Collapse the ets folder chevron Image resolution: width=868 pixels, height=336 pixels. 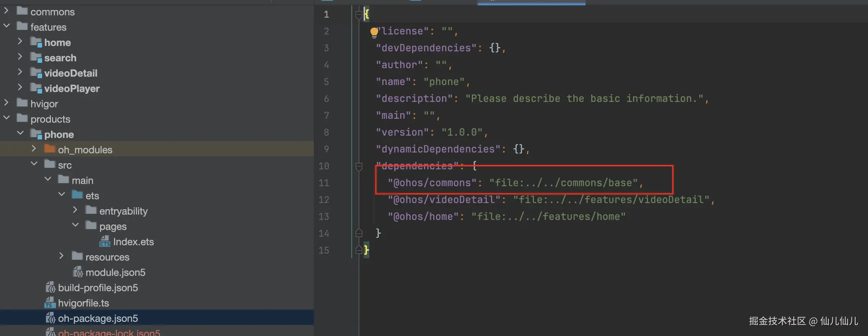pyautogui.click(x=61, y=195)
